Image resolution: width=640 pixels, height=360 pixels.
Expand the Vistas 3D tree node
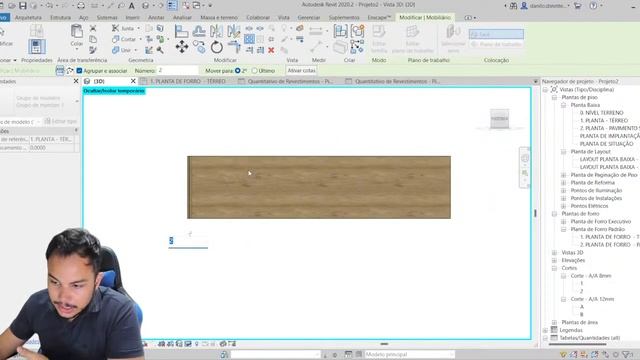pos(554,253)
